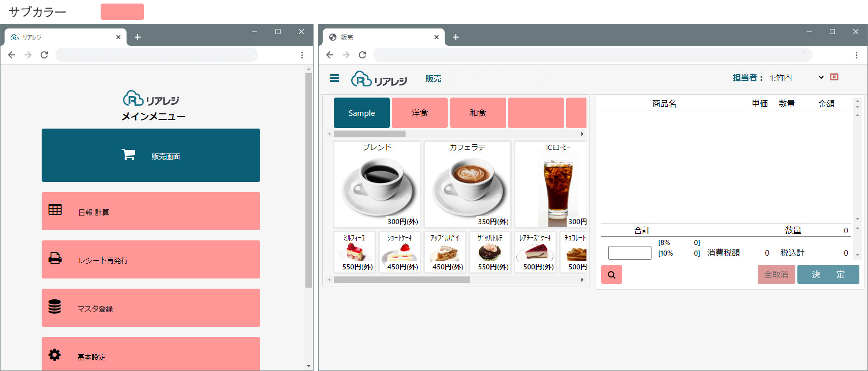Add ブレンド coffee to the order

(x=377, y=184)
